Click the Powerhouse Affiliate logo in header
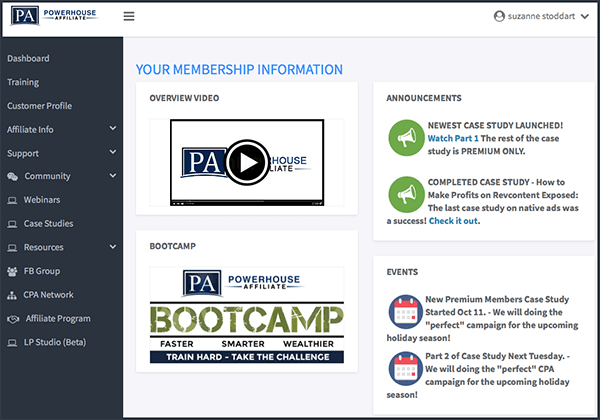The image size is (600, 420). pyautogui.click(x=54, y=16)
